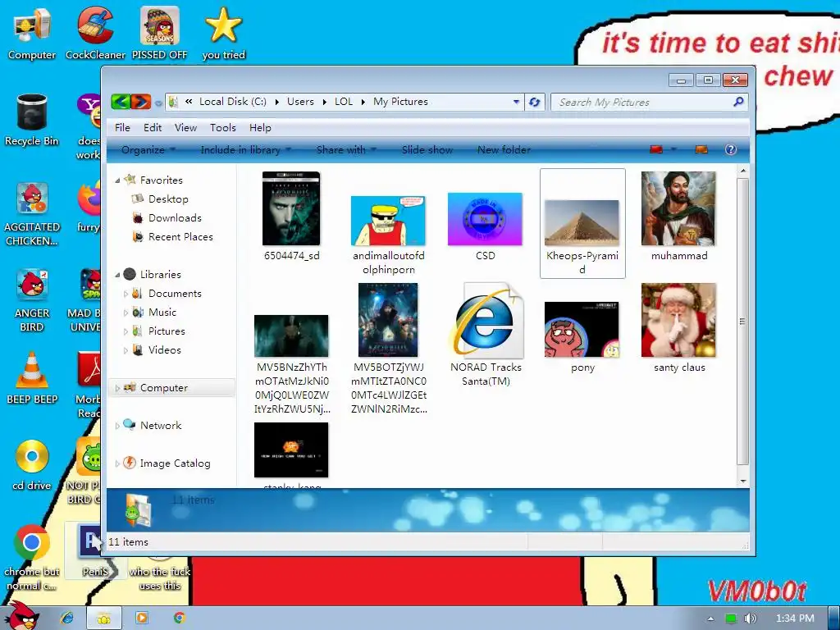Click the angry bird Start button
Viewport: 840px width, 630px height.
21,616
